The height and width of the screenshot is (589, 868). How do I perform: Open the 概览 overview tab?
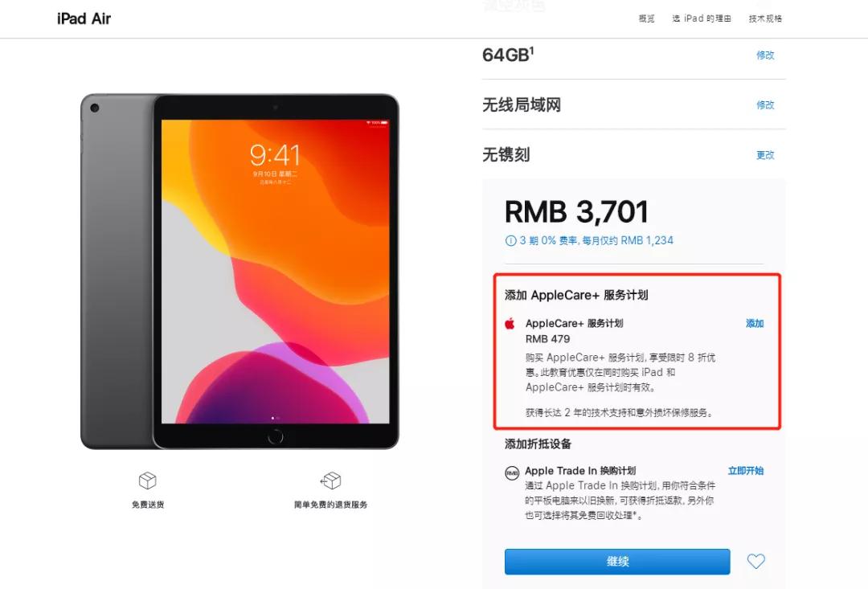point(646,18)
